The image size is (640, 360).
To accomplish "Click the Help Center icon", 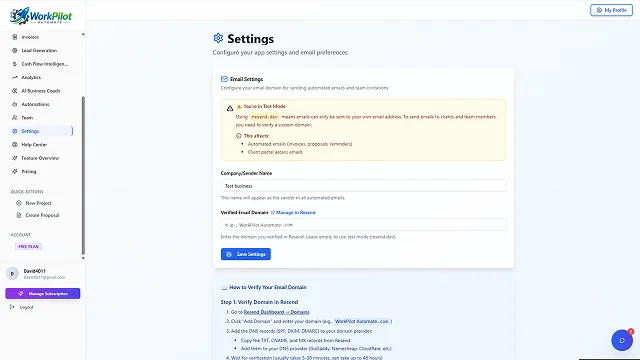I will (15, 145).
